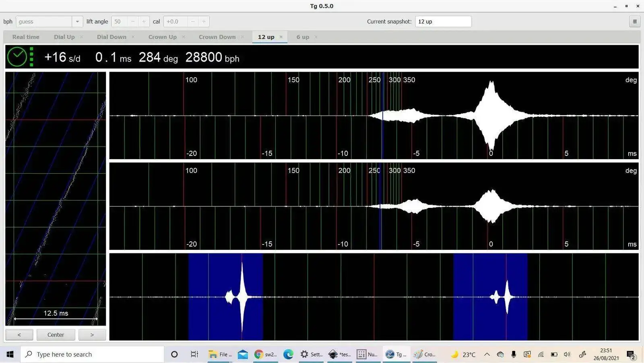Open the Settings taskbar window
Image resolution: width=644 pixels, height=363 pixels.
click(x=312, y=355)
